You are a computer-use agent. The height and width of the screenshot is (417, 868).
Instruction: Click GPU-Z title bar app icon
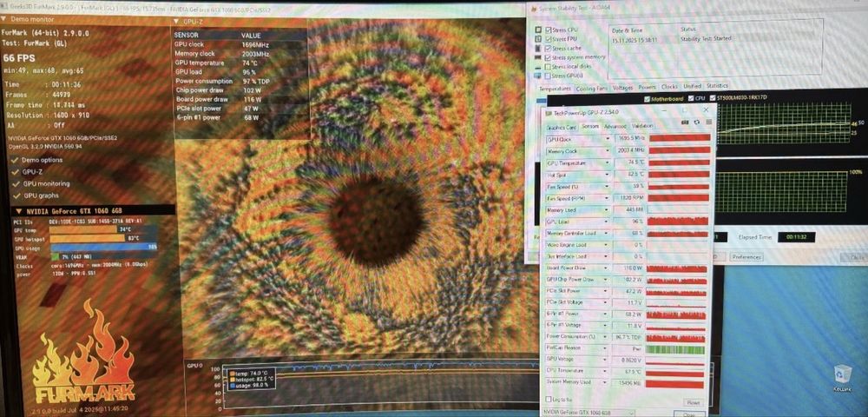click(549, 112)
